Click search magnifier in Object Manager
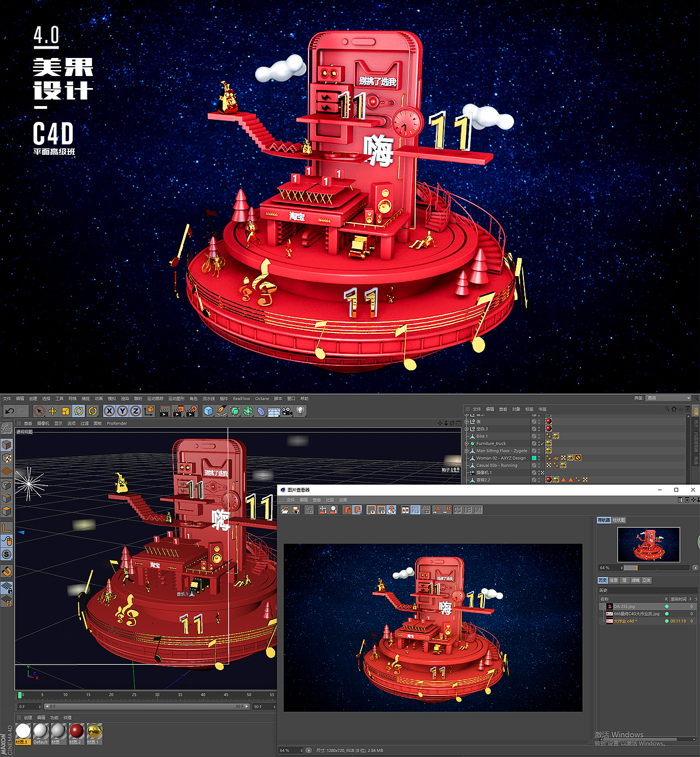 (x=667, y=409)
